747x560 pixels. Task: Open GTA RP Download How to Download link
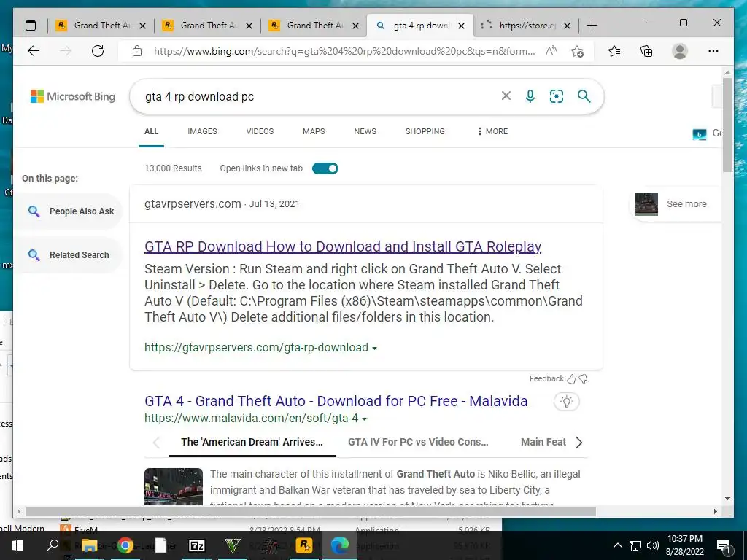(x=343, y=246)
